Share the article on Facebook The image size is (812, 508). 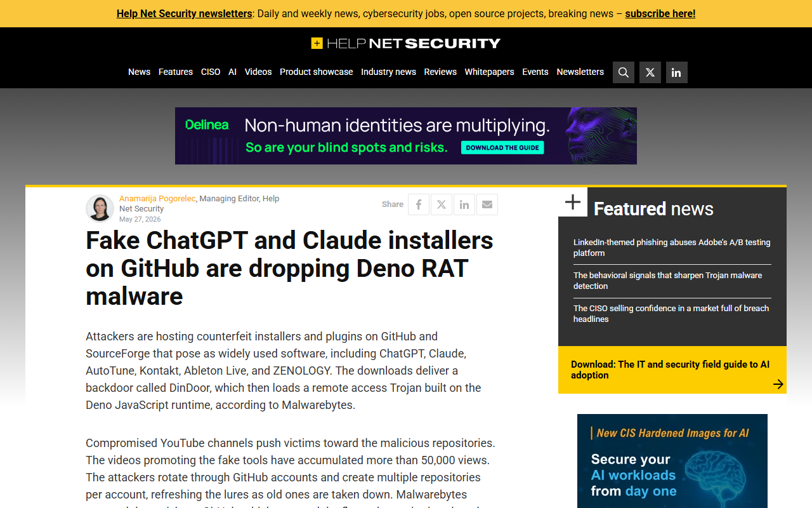point(419,204)
